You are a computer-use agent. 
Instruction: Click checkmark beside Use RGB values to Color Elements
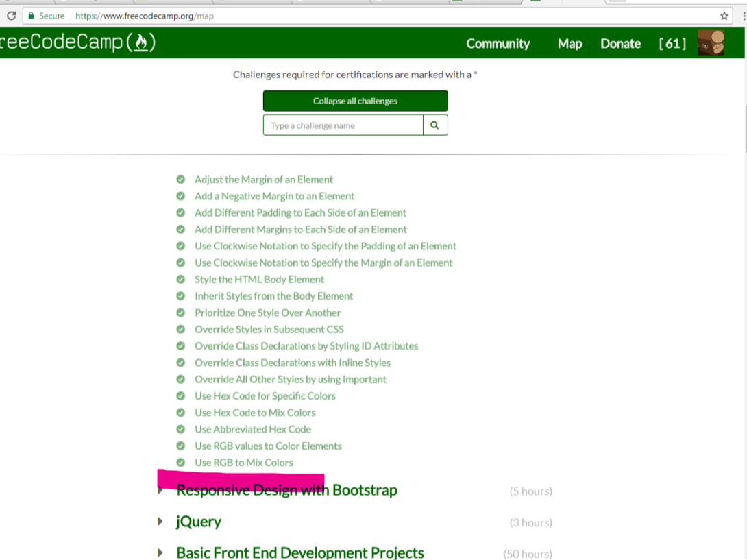(x=180, y=446)
